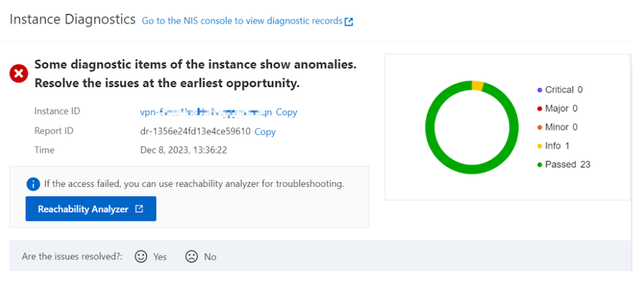Click the sad face icon for No
644x281 pixels.
[x=191, y=257]
